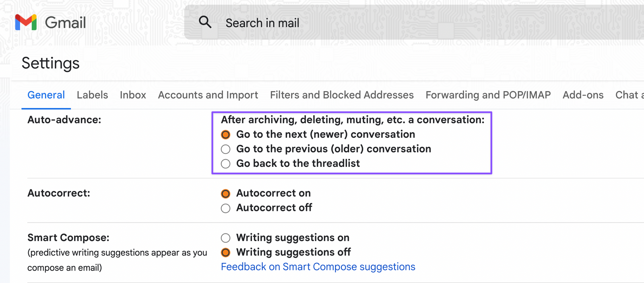Switch to Accounts and Import settings
The image size is (644, 283).
pyautogui.click(x=208, y=95)
